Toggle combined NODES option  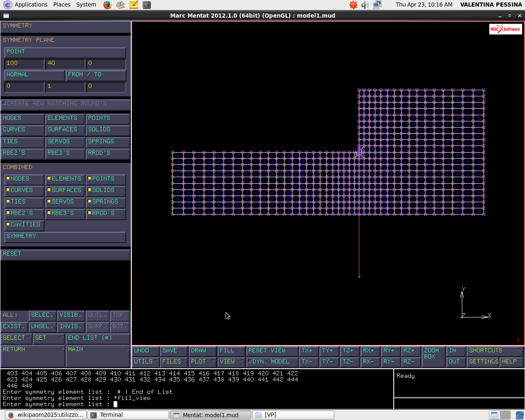point(24,179)
